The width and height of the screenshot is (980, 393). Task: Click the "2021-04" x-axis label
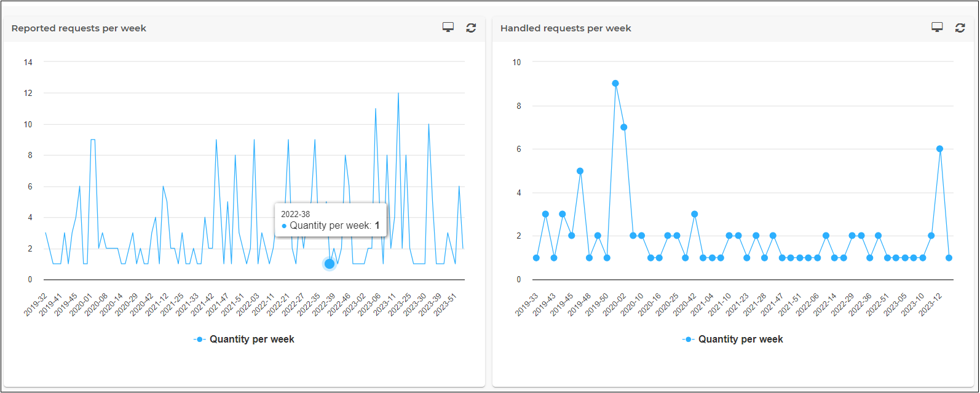(x=702, y=304)
